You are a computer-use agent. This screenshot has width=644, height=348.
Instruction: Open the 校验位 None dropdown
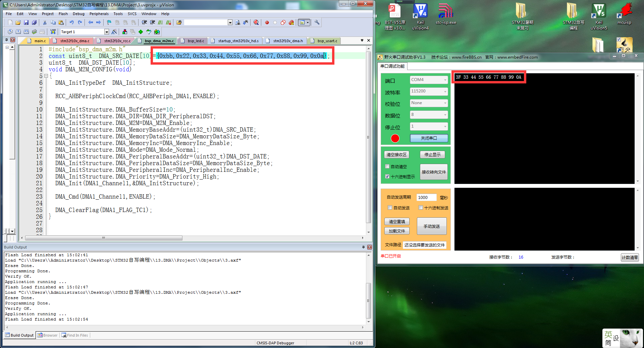point(445,103)
